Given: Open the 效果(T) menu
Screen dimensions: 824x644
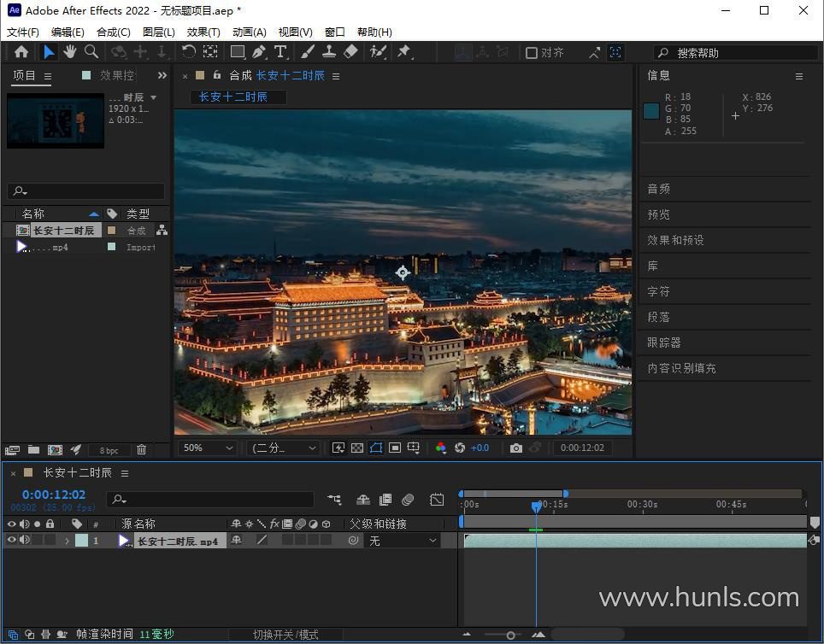Looking at the screenshot, I should [x=203, y=32].
